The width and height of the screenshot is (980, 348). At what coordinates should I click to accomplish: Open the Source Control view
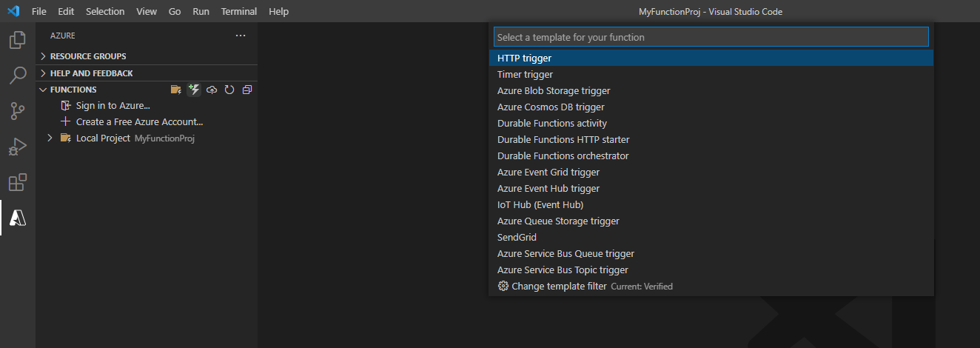click(x=18, y=111)
